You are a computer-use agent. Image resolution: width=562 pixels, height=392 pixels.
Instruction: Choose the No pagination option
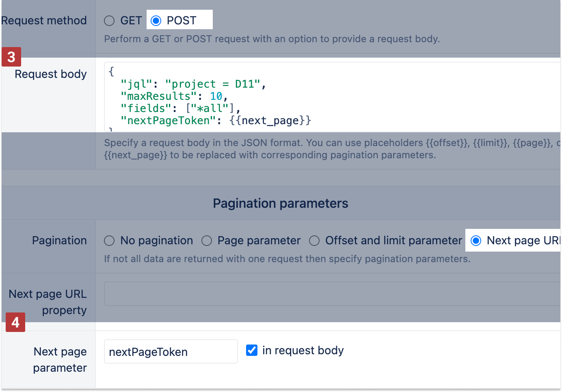pos(109,241)
